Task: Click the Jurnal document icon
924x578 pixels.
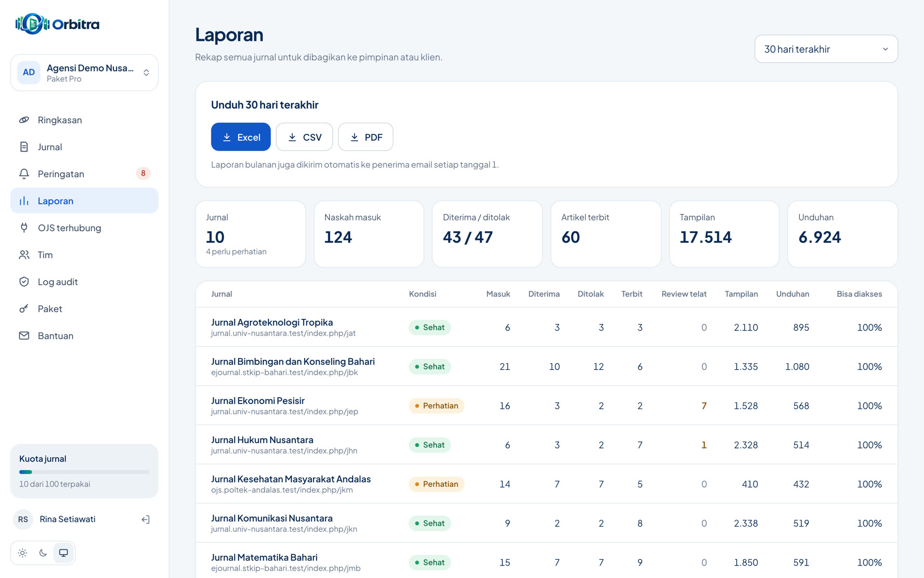Action: [x=24, y=147]
